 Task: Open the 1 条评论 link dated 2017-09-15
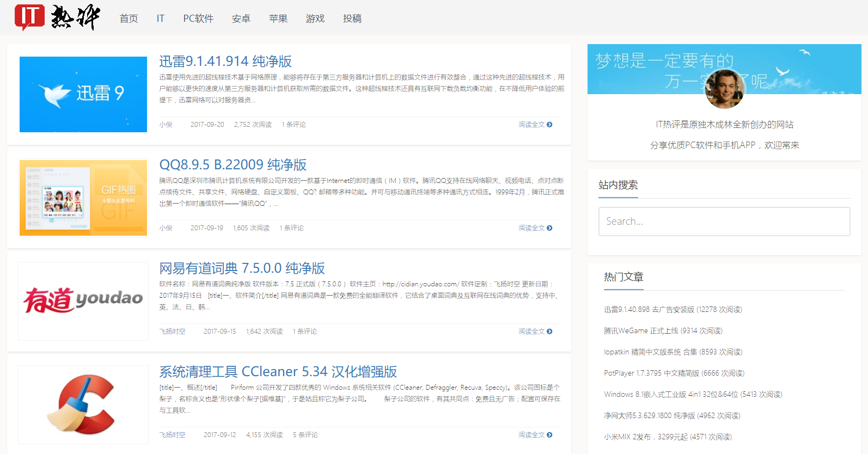point(304,332)
